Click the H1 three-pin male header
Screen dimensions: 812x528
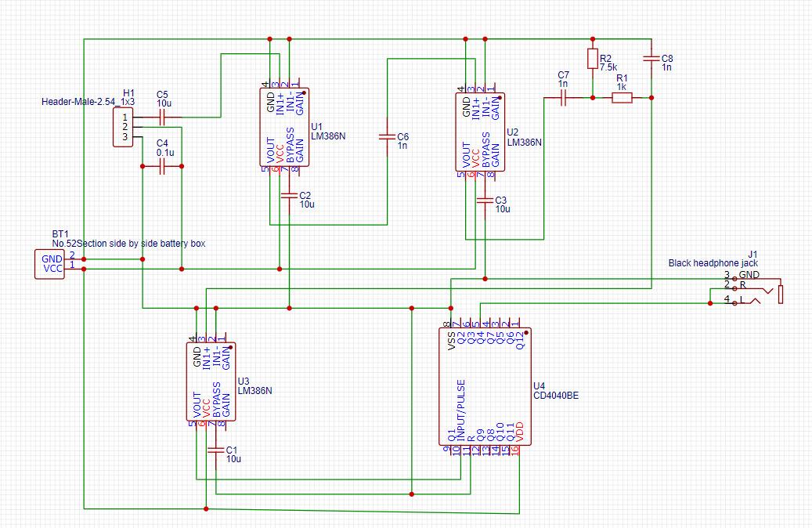[x=122, y=128]
